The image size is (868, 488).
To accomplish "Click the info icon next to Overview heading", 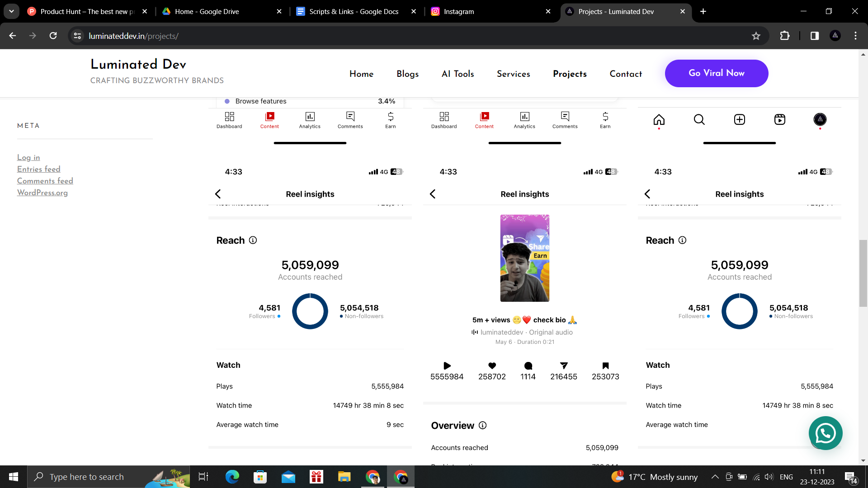I will tap(483, 425).
